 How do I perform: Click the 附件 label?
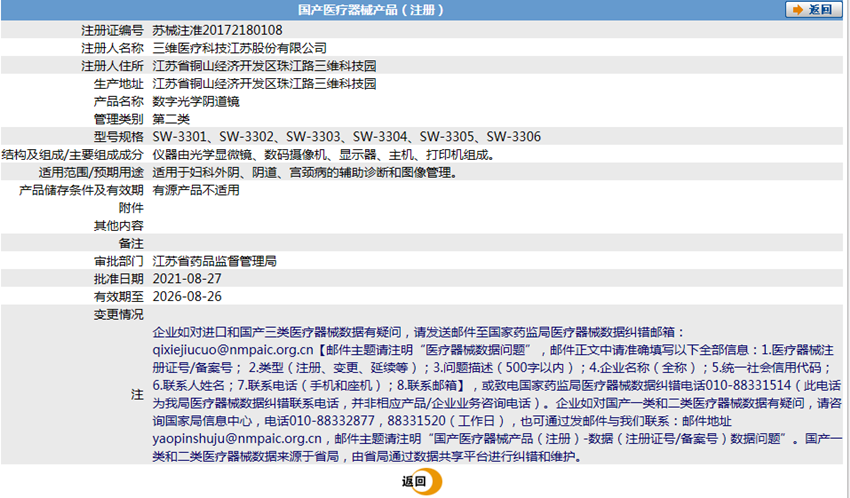(x=131, y=208)
